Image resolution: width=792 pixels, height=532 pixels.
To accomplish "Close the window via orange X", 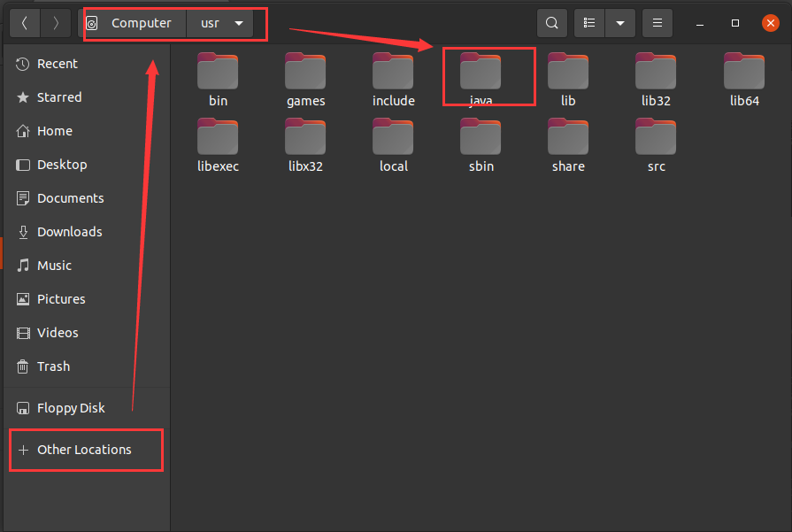I will pos(770,23).
